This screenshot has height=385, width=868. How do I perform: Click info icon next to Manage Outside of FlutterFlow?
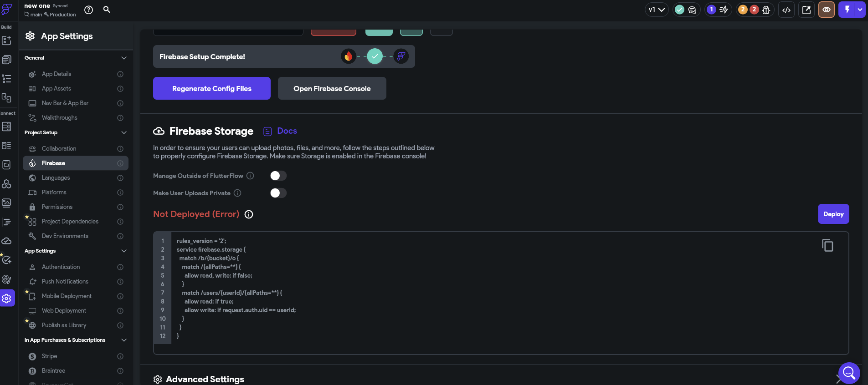(250, 176)
